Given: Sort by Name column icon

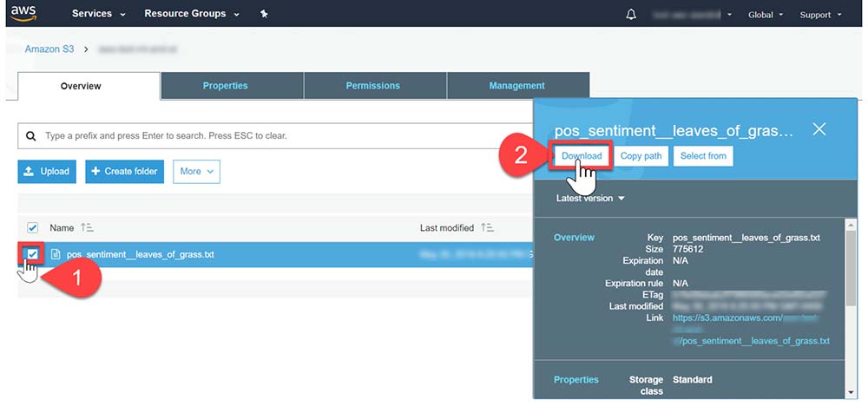Looking at the screenshot, I should click(x=87, y=228).
